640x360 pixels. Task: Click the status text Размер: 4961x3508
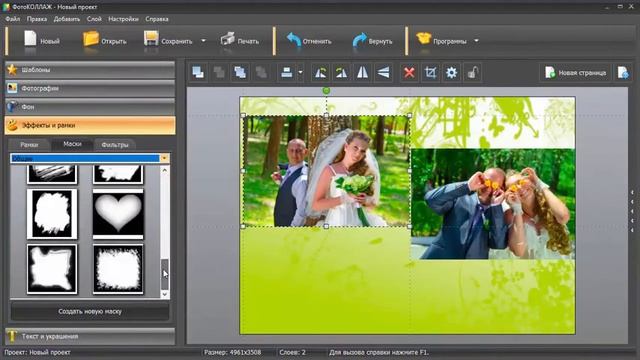click(232, 352)
